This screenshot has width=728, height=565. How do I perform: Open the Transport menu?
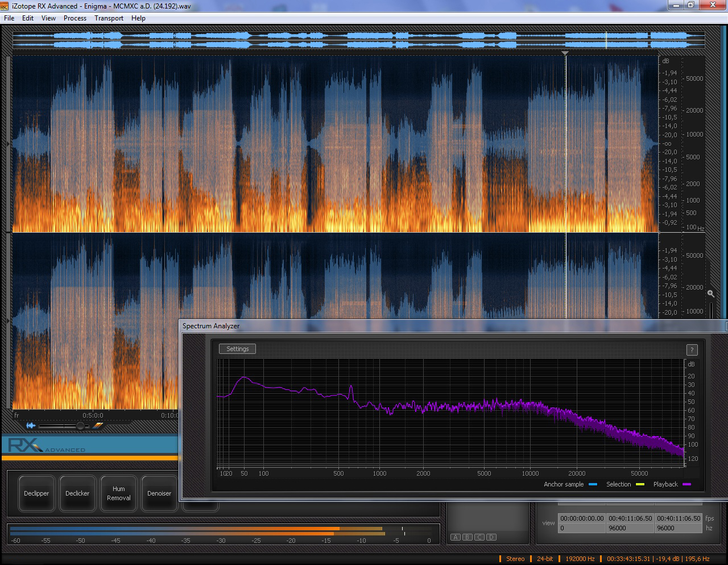click(x=109, y=18)
